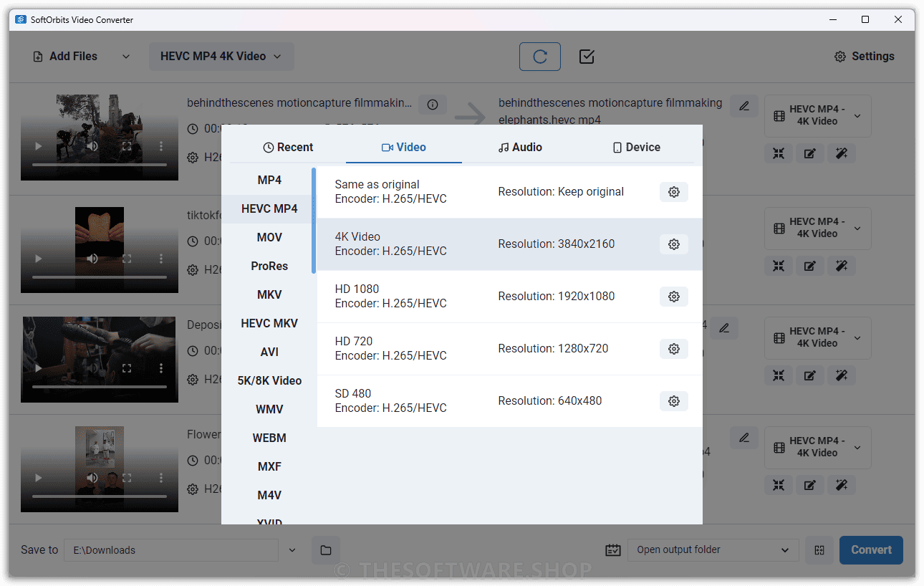This screenshot has height=586, width=924.
Task: Switch to the Recent tab
Action: coord(288,148)
